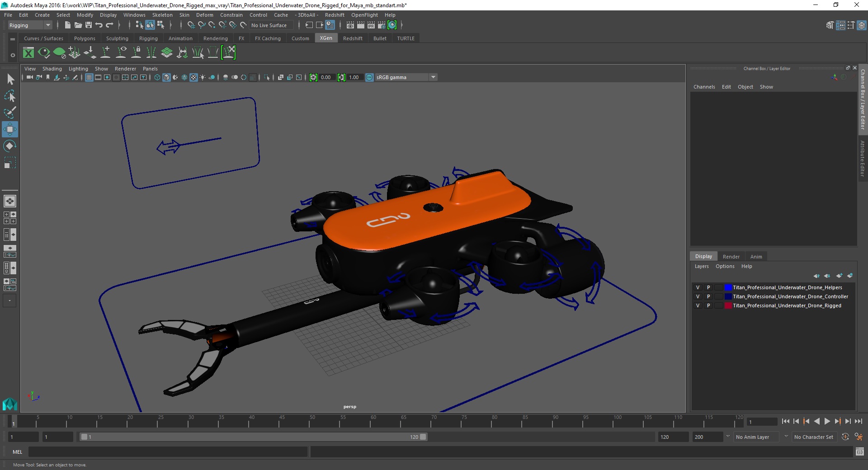
Task: Open the Channel Box Channels menu
Action: click(704, 87)
